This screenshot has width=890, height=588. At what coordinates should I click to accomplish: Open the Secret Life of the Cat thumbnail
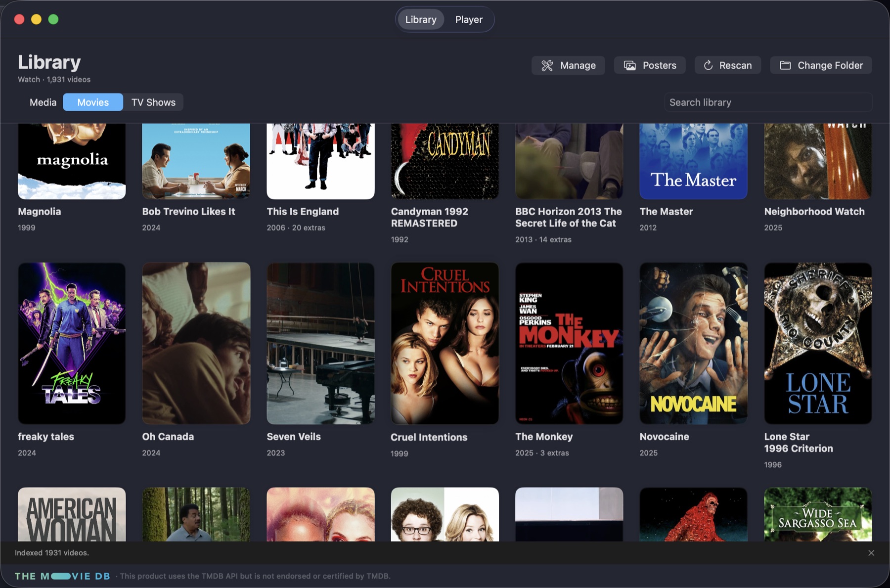point(569,161)
